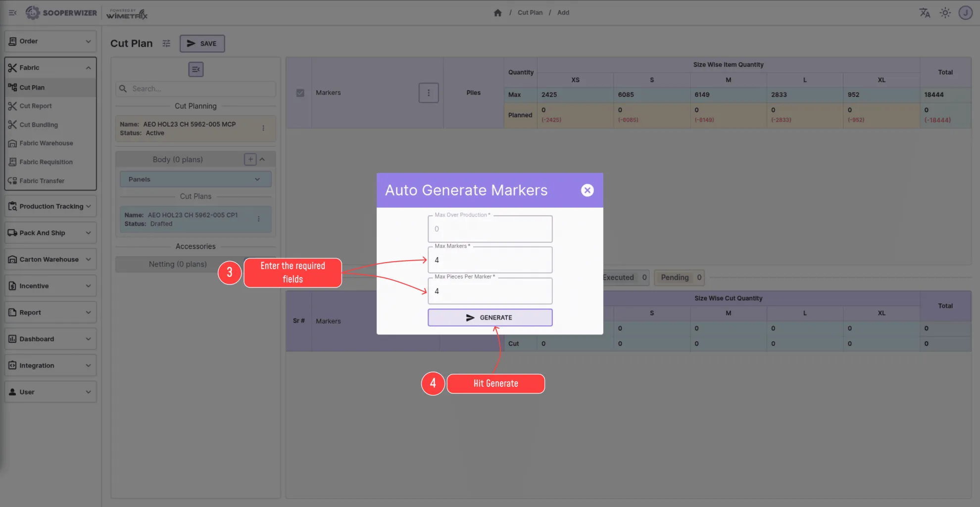
Task: Collapse the sidebar hamburger menu
Action: 13,13
